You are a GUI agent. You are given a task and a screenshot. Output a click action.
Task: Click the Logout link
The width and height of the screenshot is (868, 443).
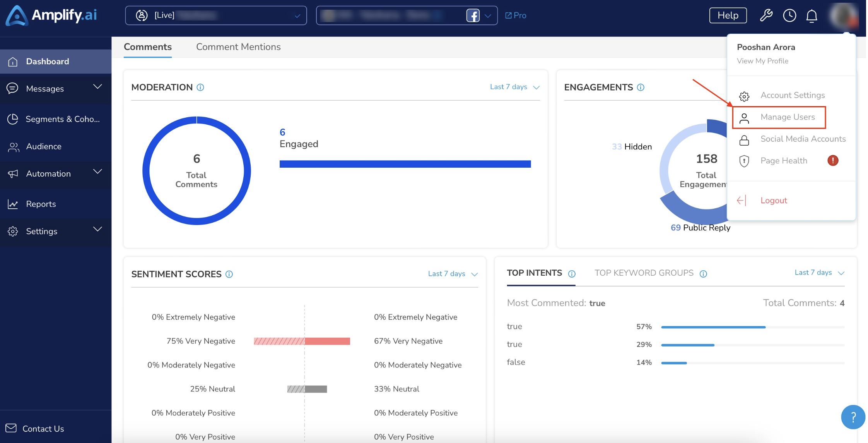tap(774, 200)
